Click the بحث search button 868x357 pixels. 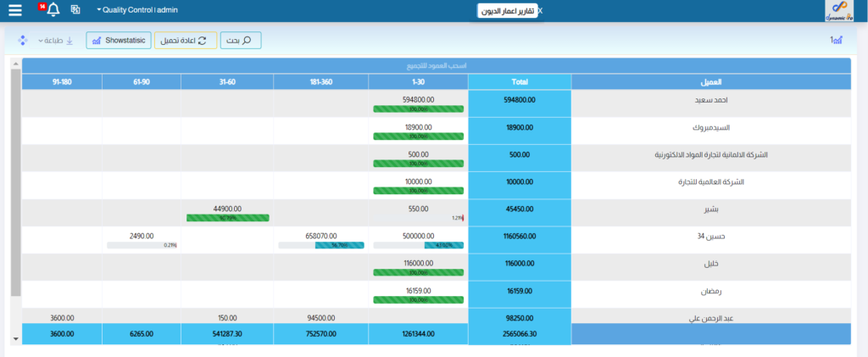tap(241, 40)
